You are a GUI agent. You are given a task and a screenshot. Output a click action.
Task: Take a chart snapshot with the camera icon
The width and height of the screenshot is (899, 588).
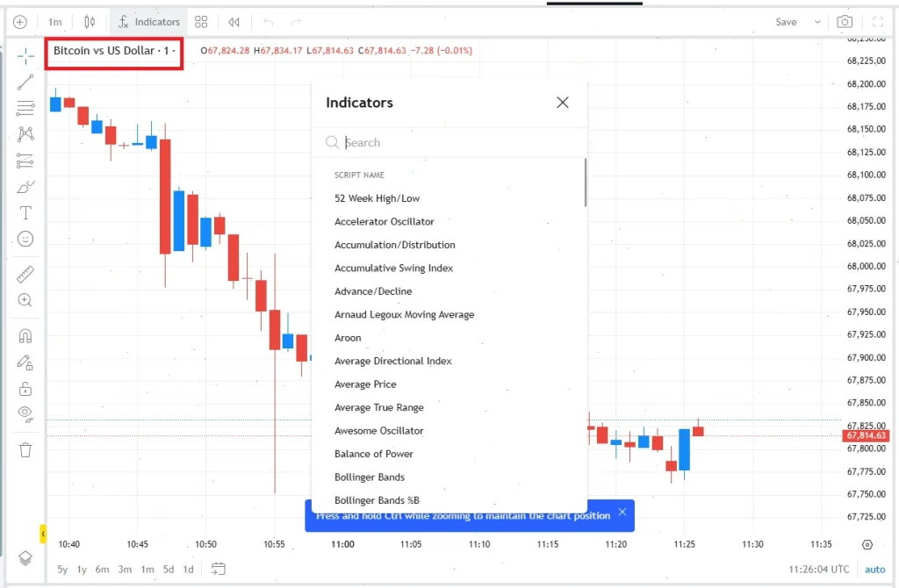click(844, 21)
